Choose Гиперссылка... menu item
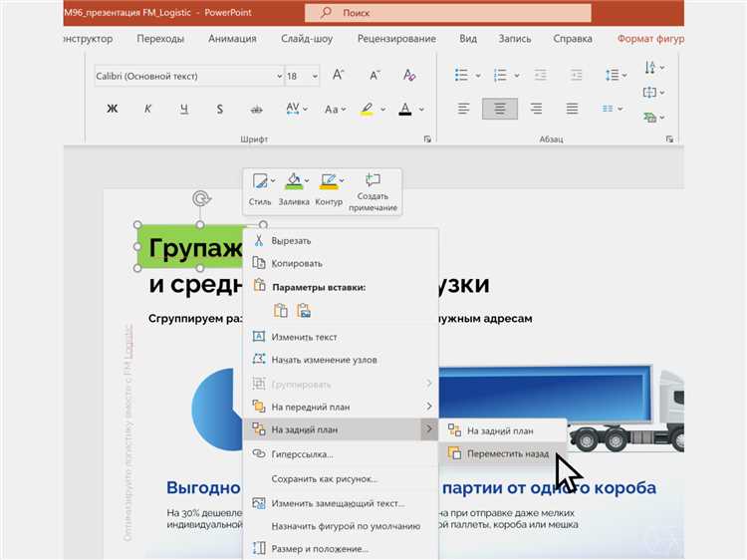The width and height of the screenshot is (747, 560). 341,454
